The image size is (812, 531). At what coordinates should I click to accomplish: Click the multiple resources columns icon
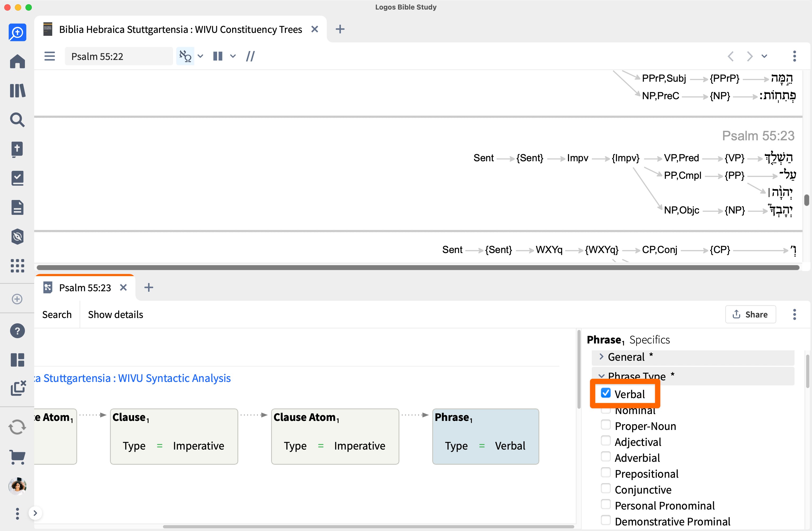point(218,56)
